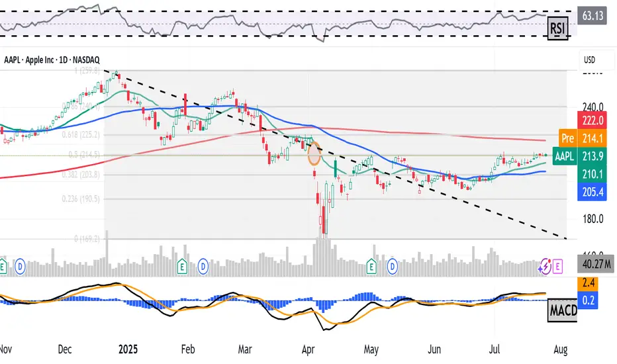Click the 40.27 M volume label
This screenshot has width=617, height=364.
point(596,263)
